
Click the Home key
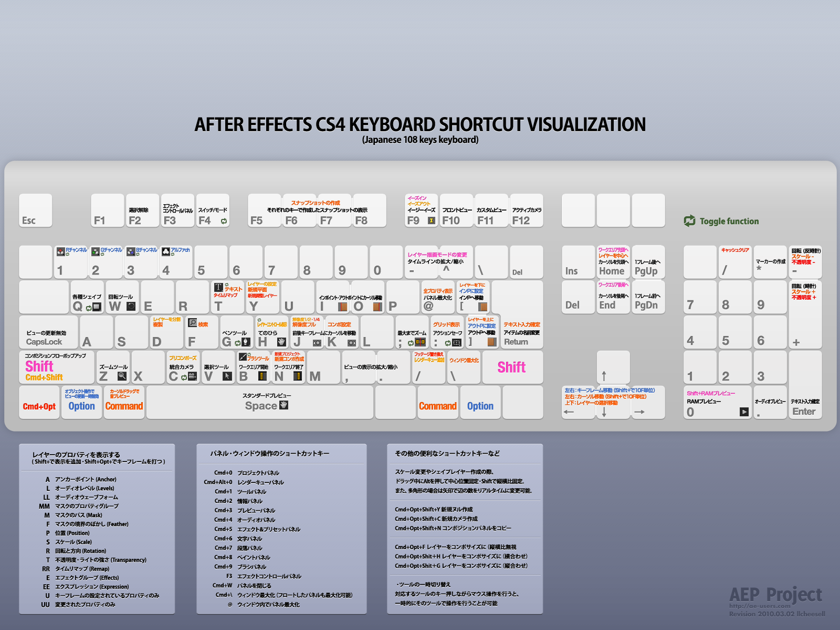click(613, 262)
